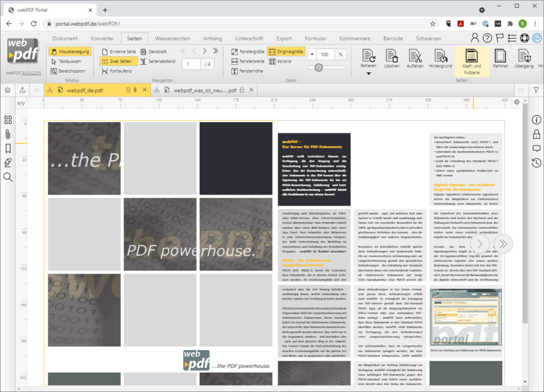544x392 pixels.
Task: Open the bookmarks panel icon
Action: (8, 149)
